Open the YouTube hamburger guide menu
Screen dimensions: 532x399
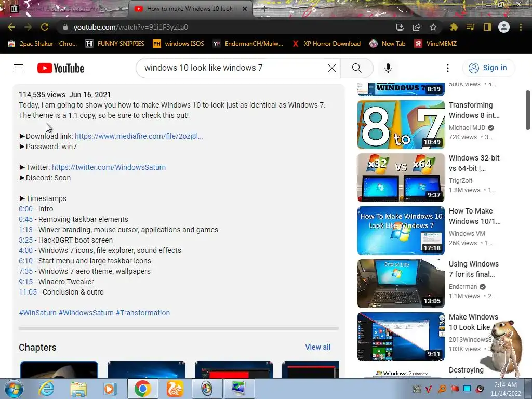(x=19, y=68)
